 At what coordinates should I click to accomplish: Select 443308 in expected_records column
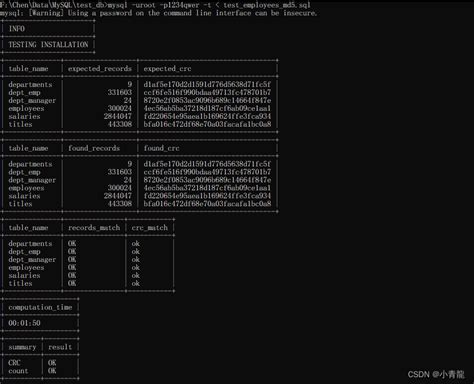coord(119,124)
